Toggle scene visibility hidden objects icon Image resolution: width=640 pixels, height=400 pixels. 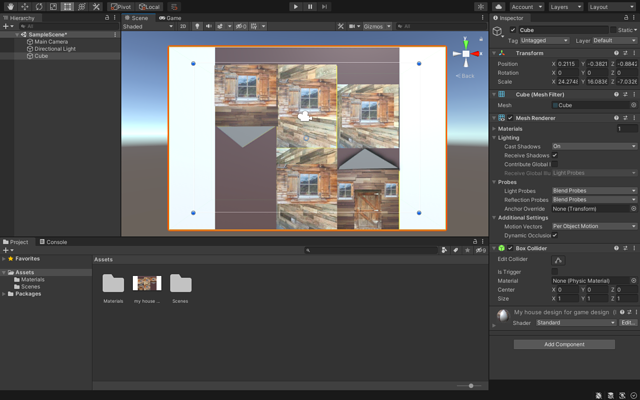[241, 26]
